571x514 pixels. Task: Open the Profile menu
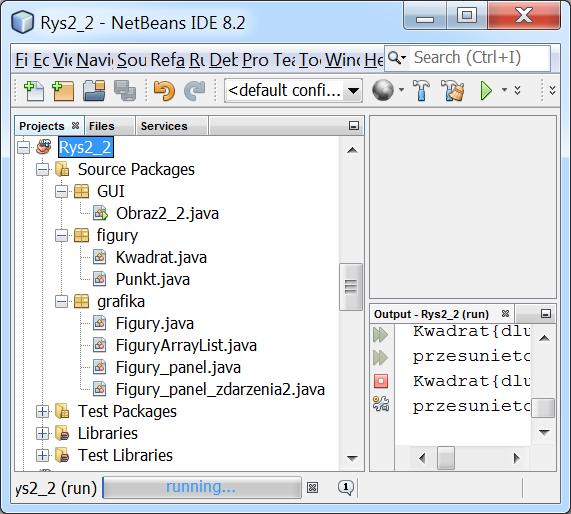pyautogui.click(x=255, y=60)
